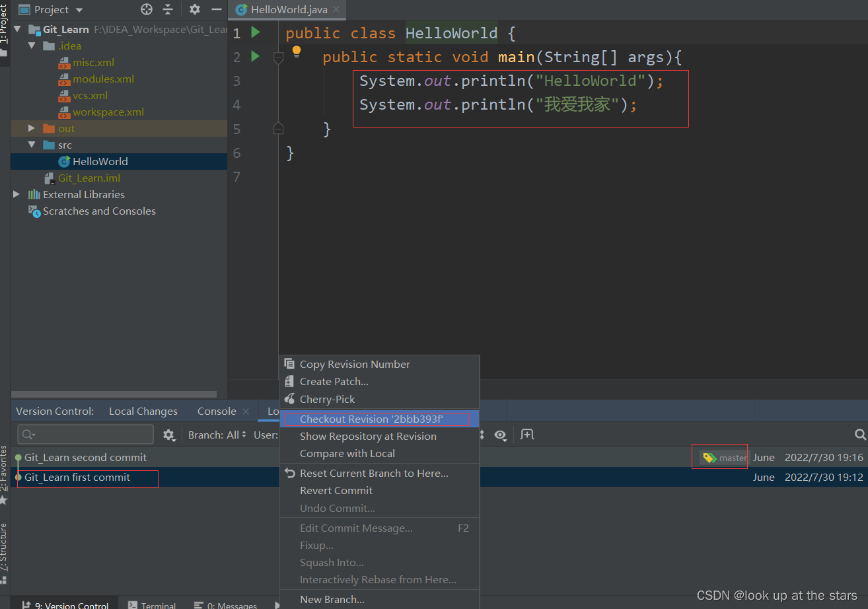Select Scratches and Consoles node
The width and height of the screenshot is (868, 609).
point(99,211)
